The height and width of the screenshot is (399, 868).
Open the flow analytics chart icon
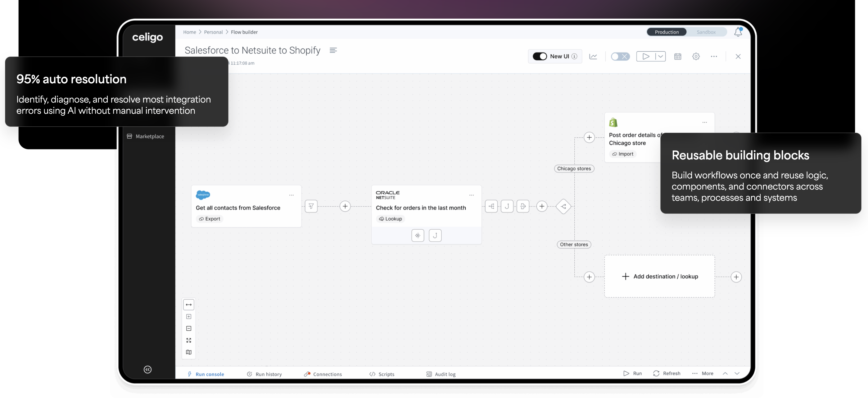593,56
